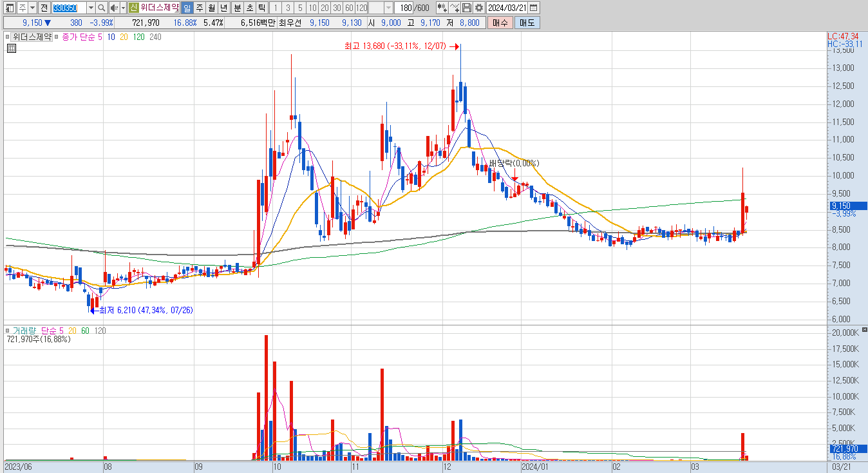This screenshot has width=868, height=473.
Task: Switch to the 틱 tick chart period
Action: click(x=261, y=8)
